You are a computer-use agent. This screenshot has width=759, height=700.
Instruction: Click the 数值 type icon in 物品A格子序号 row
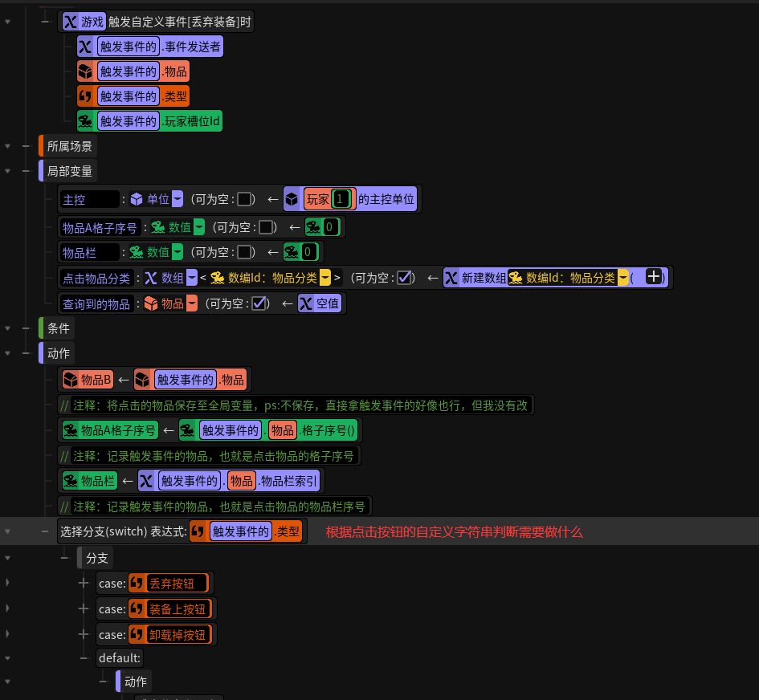click(157, 227)
